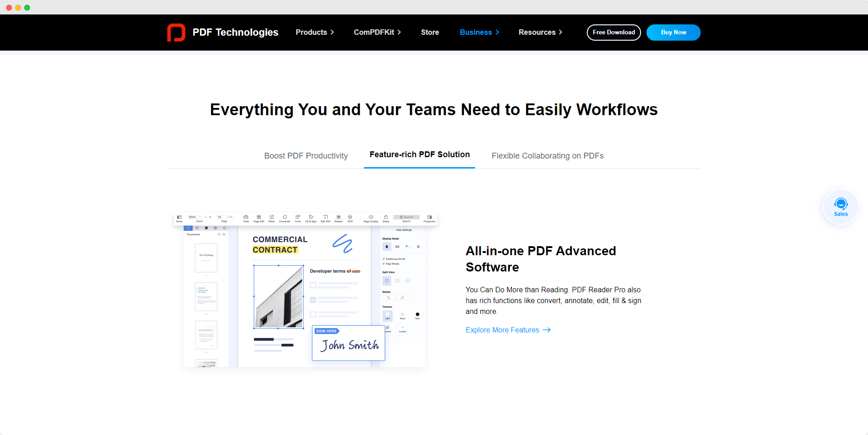Click the PDF Technologies brand name

(x=235, y=33)
